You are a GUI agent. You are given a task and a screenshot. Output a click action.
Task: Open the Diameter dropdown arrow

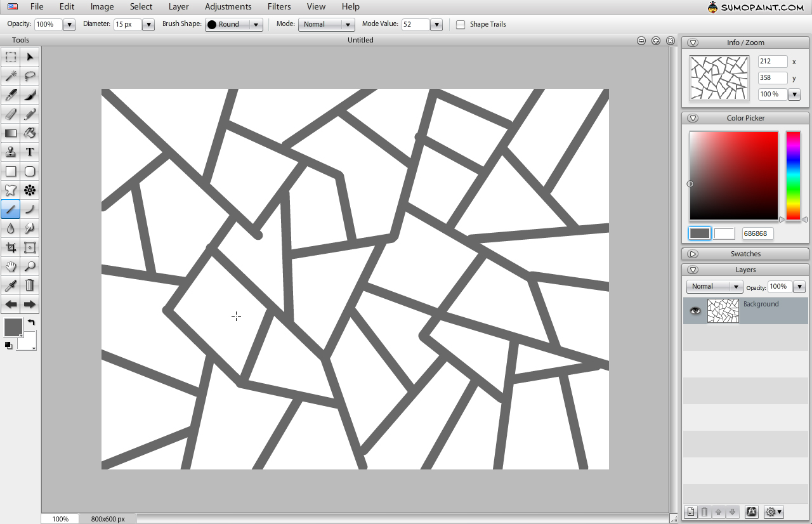coord(148,25)
